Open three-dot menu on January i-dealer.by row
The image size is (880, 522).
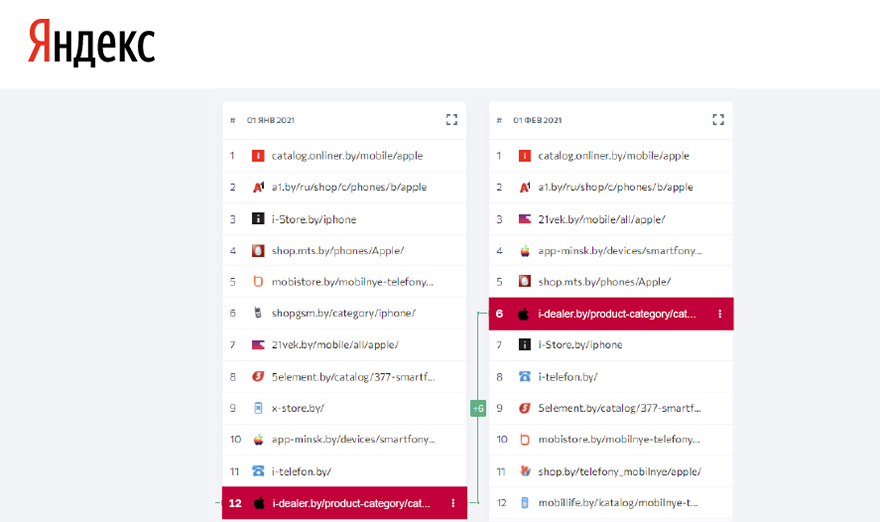tap(453, 503)
